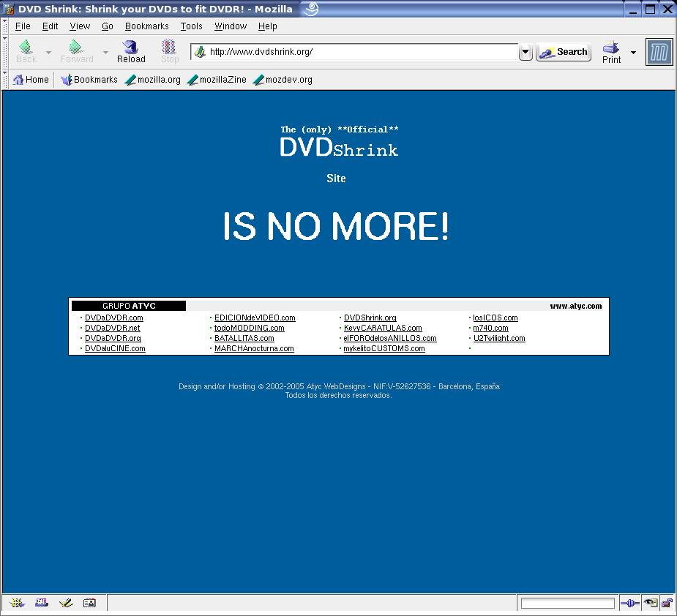Click the DVDShrink.org link
Image resolution: width=677 pixels, height=616 pixels.
point(370,318)
